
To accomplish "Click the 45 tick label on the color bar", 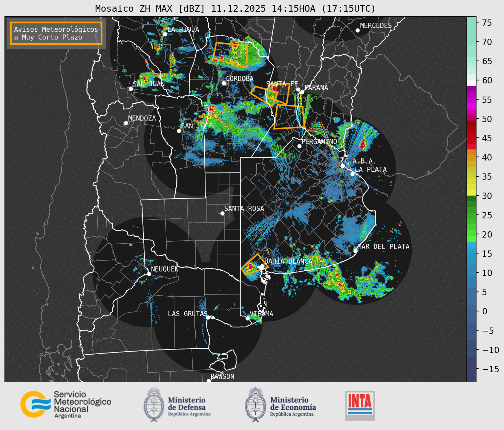I will pos(486,138).
